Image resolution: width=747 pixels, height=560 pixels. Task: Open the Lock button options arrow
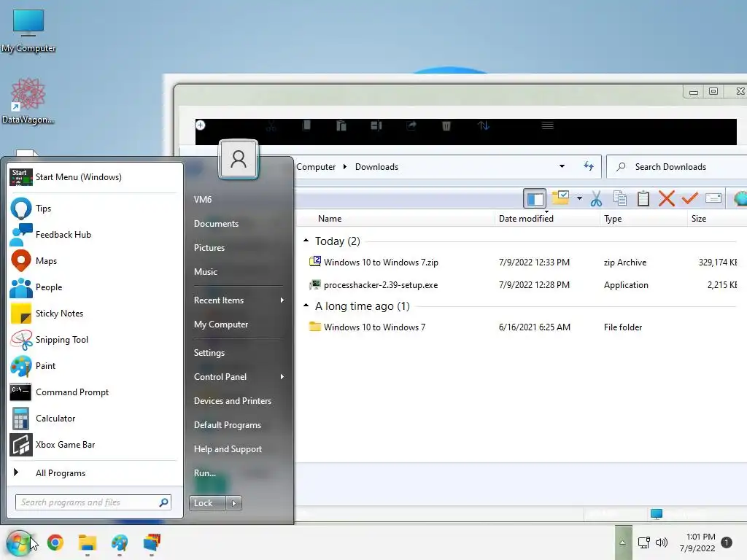(233, 503)
